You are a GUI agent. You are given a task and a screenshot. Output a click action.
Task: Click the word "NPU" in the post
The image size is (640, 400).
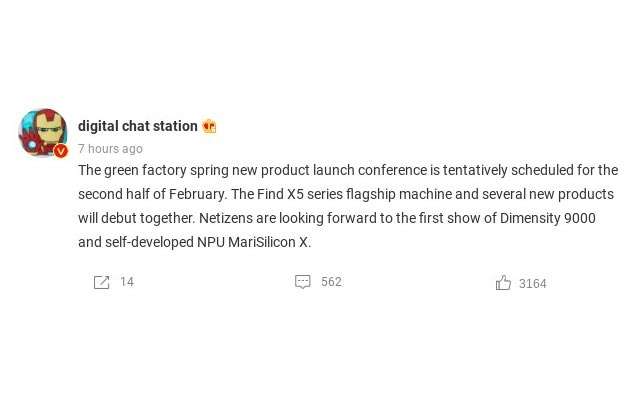point(209,242)
